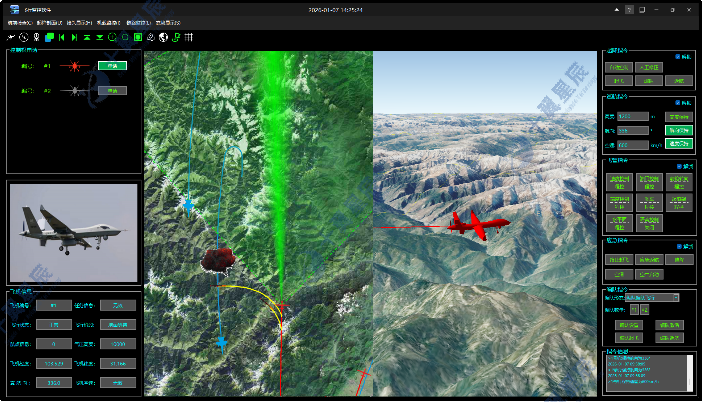Open the last menu in the menu bar
The image size is (702, 402).
point(168,21)
